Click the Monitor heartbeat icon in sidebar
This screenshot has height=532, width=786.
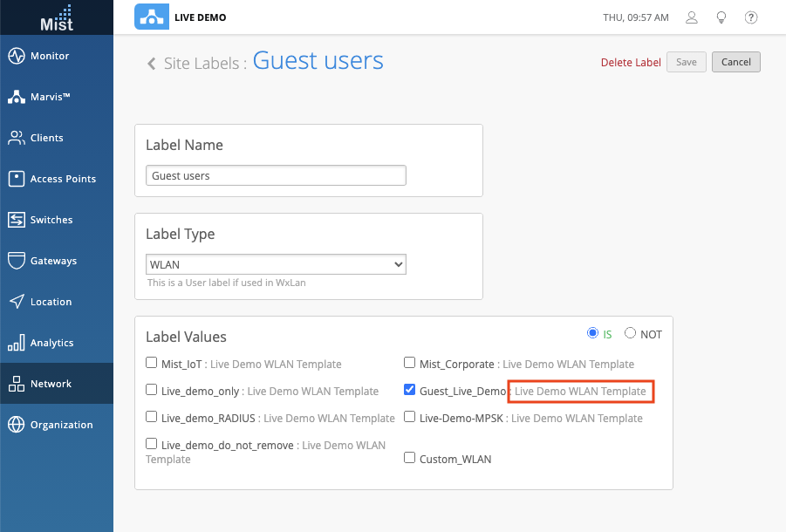16,56
